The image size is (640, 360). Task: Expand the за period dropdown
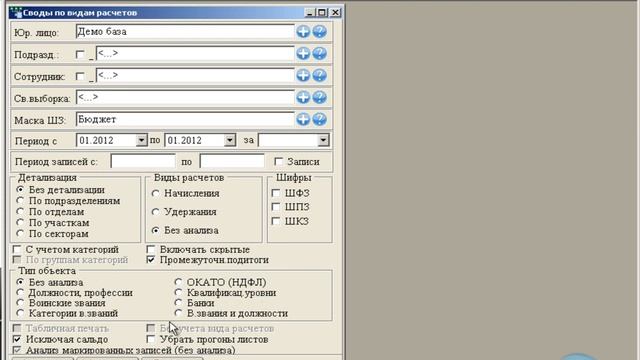click(x=323, y=140)
